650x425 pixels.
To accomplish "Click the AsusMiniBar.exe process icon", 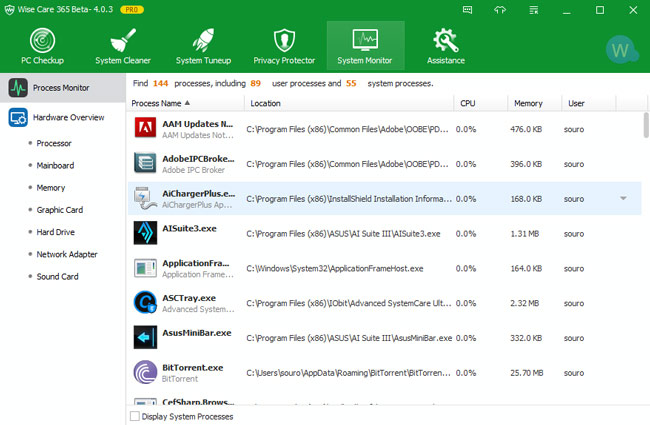I will [x=145, y=337].
